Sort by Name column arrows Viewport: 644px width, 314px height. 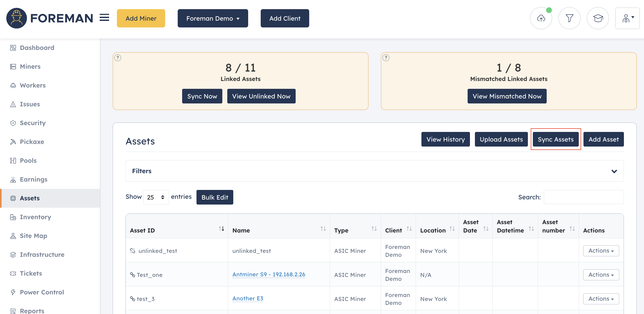[323, 229]
